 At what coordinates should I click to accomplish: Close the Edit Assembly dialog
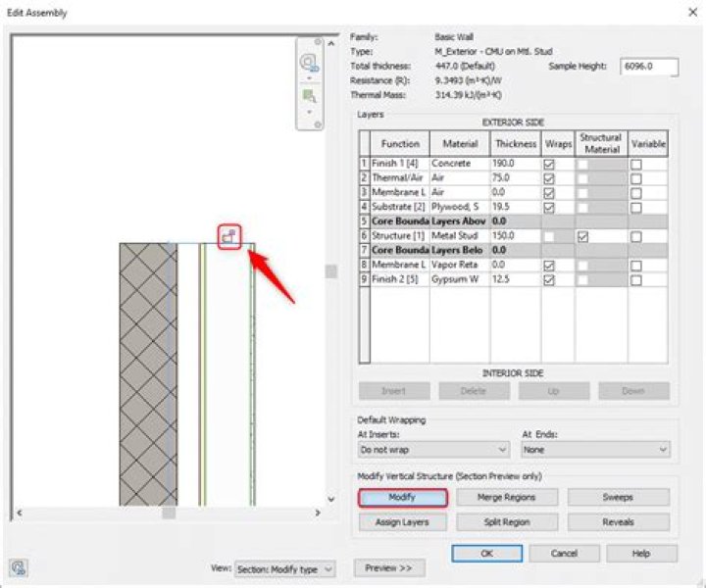point(693,12)
